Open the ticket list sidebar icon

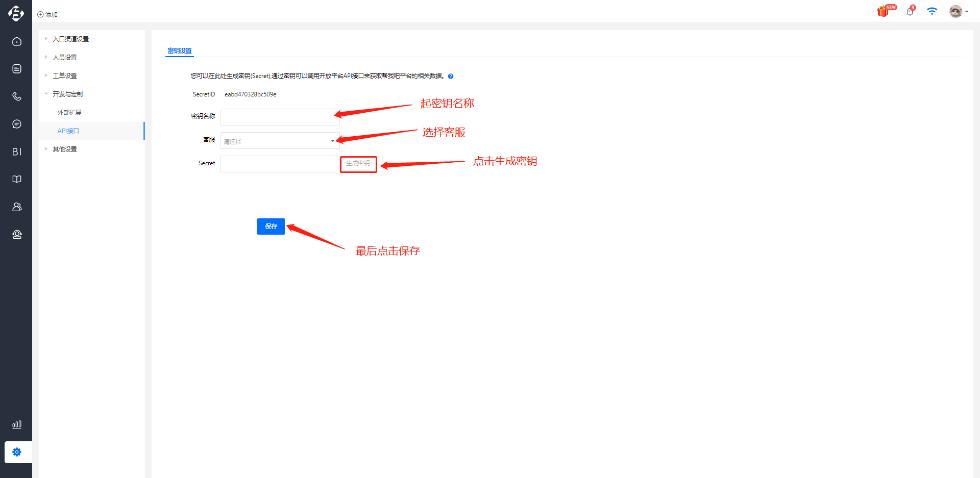pos(17,69)
